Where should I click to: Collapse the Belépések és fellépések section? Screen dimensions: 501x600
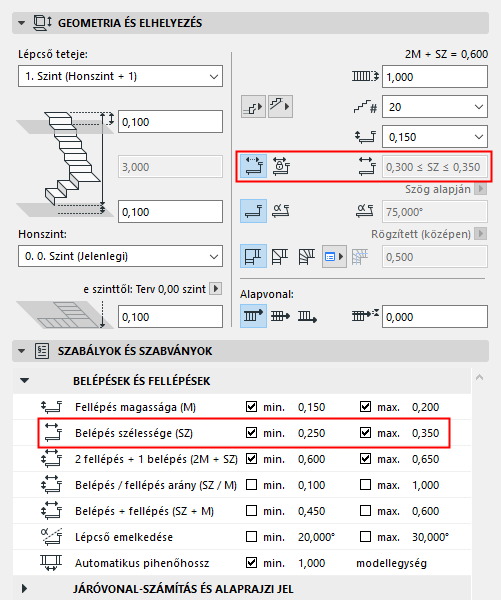click(24, 381)
